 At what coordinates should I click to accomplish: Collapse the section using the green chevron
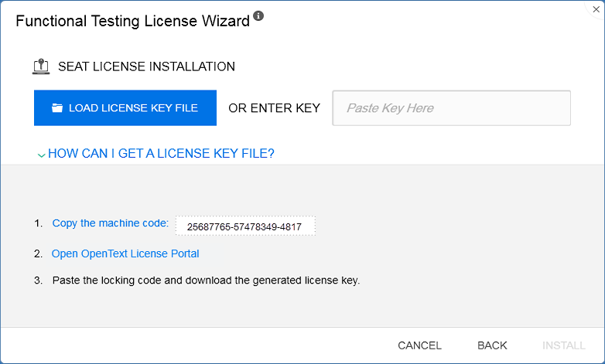41,155
